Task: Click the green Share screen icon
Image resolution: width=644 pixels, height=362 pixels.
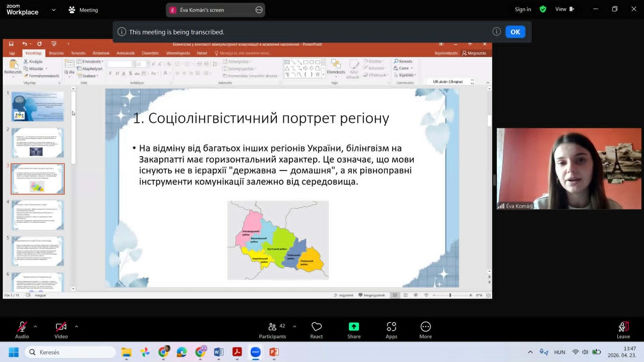Action: click(x=354, y=327)
